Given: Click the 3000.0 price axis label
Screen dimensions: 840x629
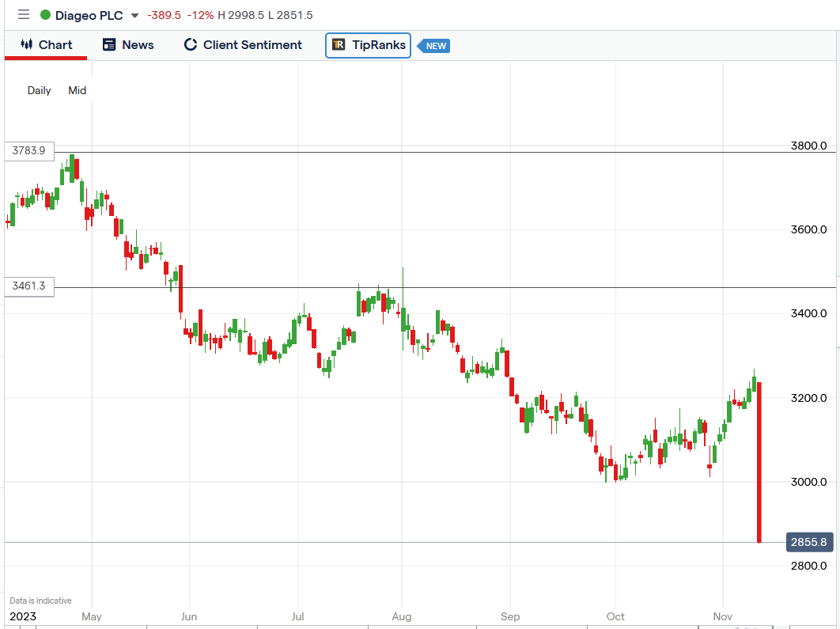Looking at the screenshot, I should point(808,482).
